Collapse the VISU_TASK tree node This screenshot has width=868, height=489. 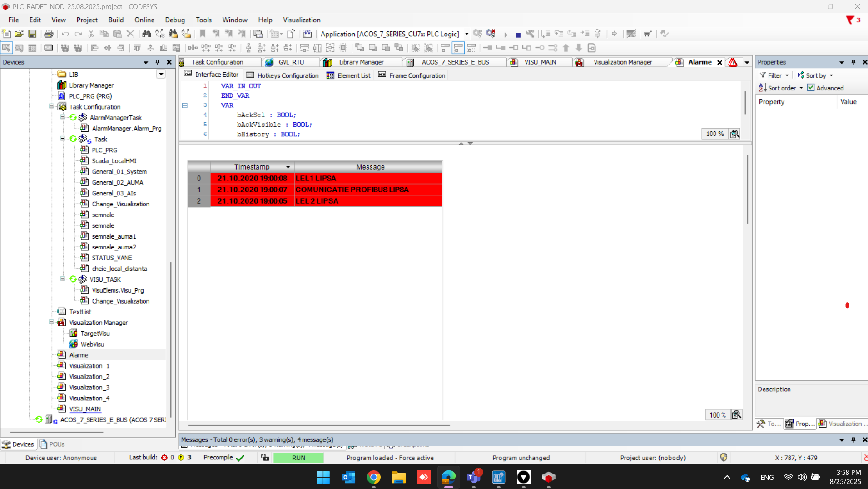tap(63, 279)
